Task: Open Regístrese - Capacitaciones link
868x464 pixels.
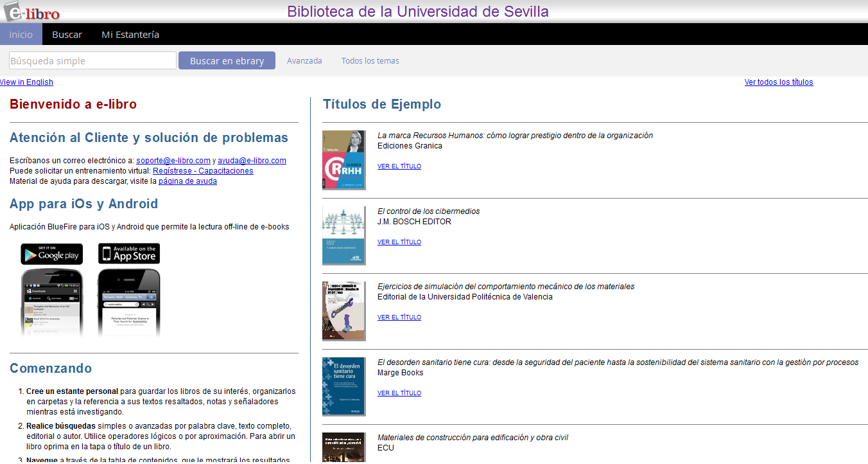Action: [x=203, y=171]
